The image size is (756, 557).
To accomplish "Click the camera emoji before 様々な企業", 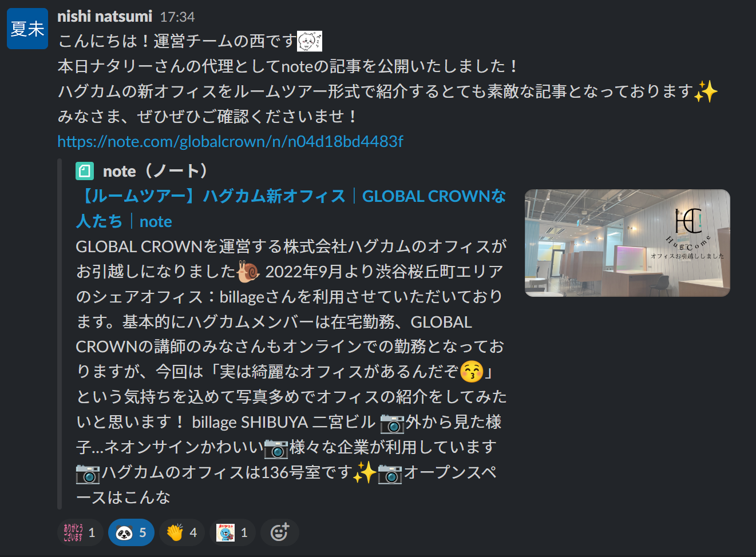I will tap(276, 448).
